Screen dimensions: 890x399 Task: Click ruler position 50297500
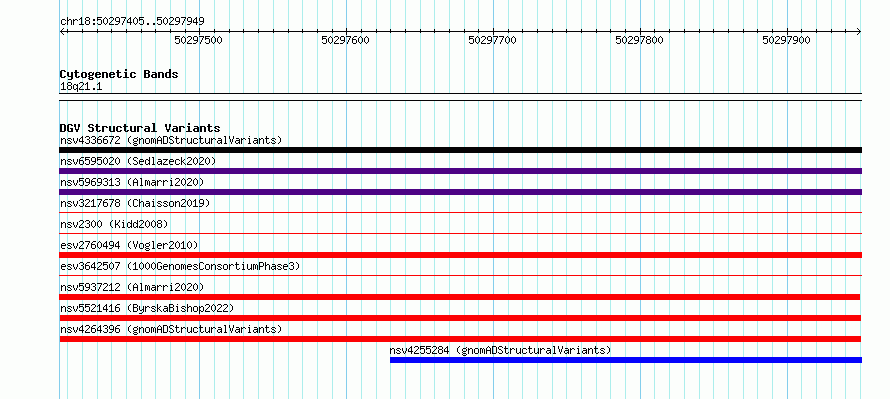point(199,40)
